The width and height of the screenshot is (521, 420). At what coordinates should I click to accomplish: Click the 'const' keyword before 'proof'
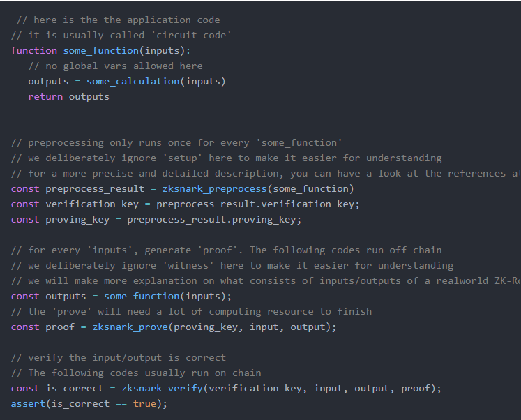[x=25, y=327]
